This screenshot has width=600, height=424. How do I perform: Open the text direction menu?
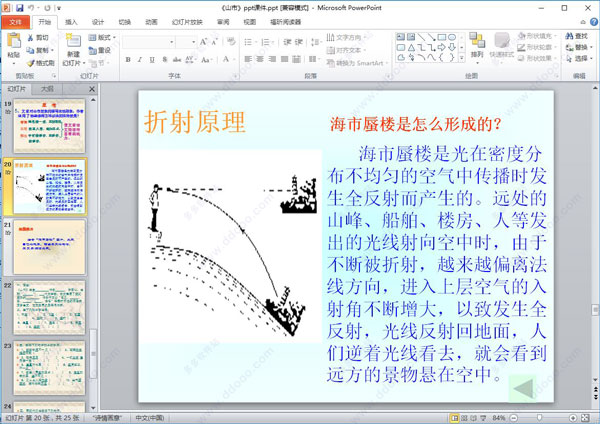point(346,37)
